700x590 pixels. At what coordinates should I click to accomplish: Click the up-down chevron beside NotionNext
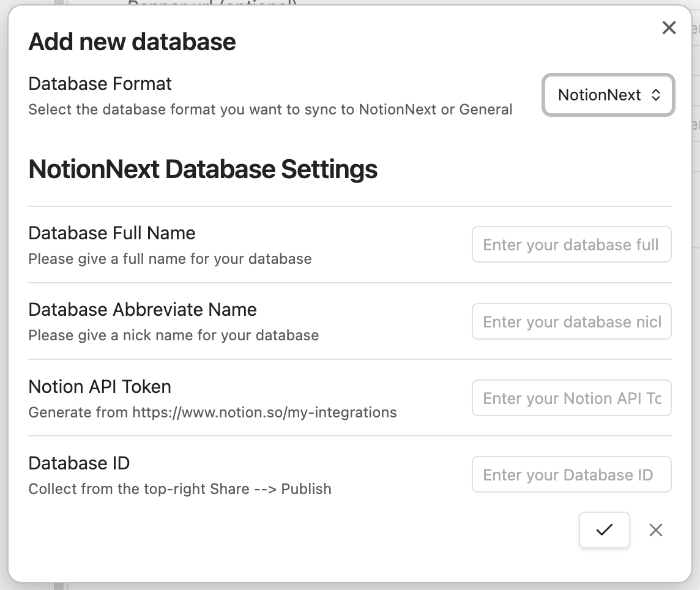(656, 95)
